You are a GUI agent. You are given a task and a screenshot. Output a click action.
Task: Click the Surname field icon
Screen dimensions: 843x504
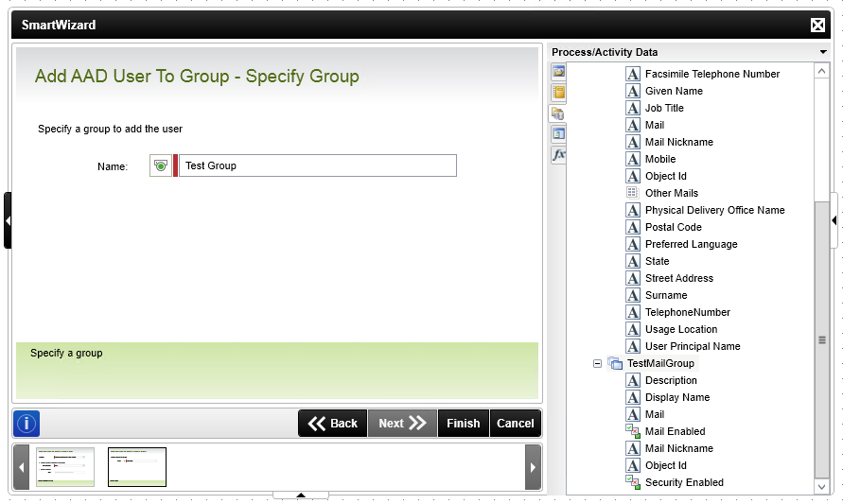coord(633,296)
